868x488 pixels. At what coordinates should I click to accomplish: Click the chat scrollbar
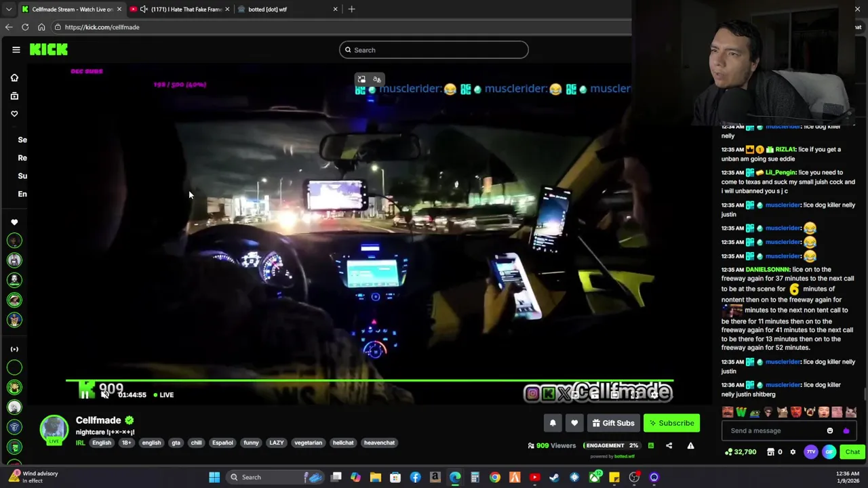point(865,394)
